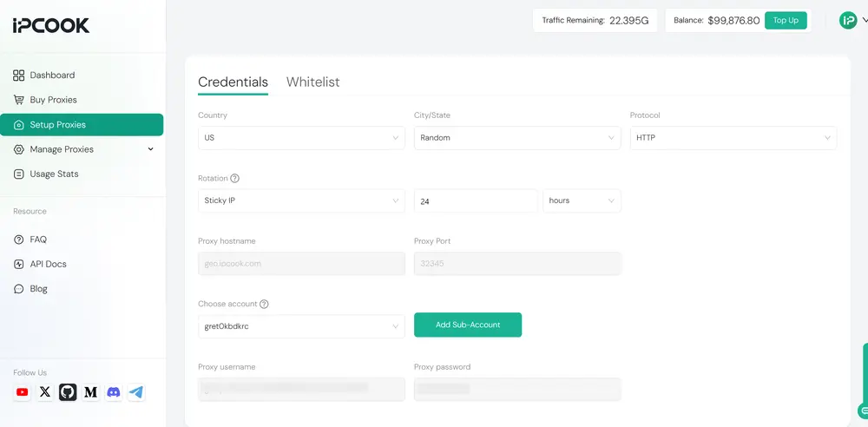Open the GitHub social icon
Image resolution: width=868 pixels, height=427 pixels.
tap(68, 392)
